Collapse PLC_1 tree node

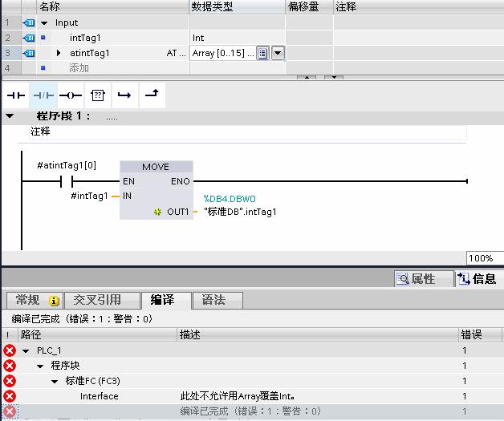pyautogui.click(x=26, y=351)
